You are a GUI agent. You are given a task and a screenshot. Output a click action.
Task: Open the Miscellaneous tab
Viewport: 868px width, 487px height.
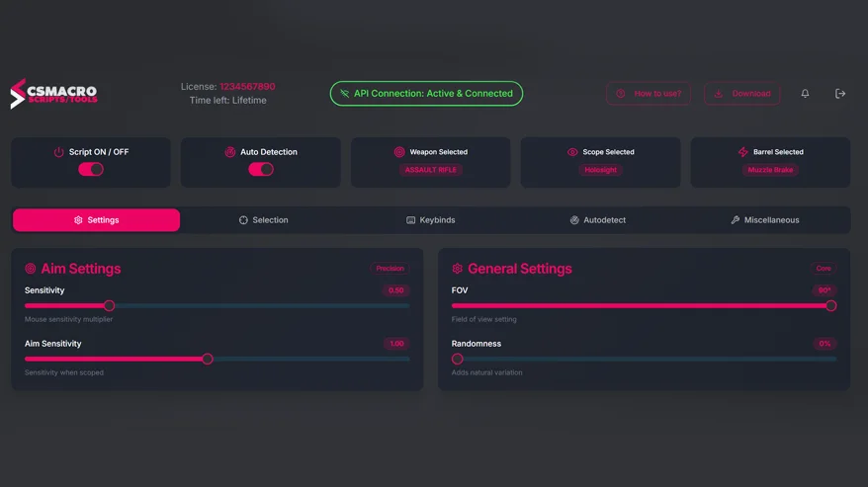click(765, 219)
